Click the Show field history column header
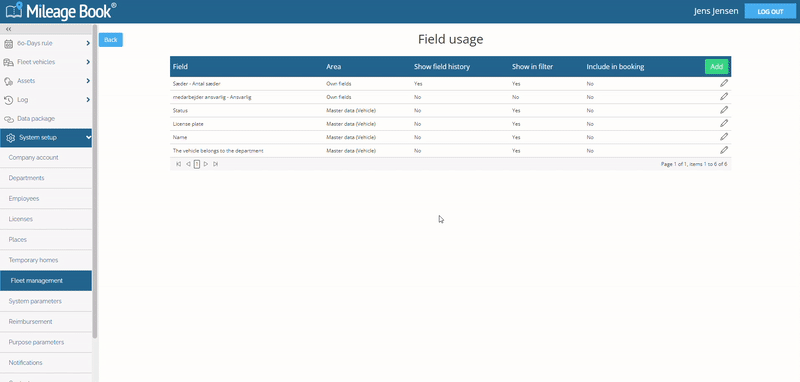The width and height of the screenshot is (800, 382). (442, 67)
